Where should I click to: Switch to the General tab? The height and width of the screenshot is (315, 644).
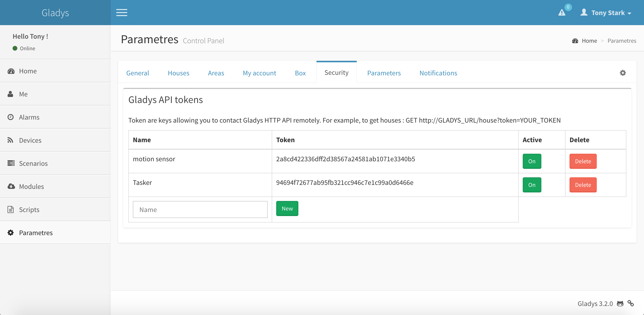(x=138, y=73)
